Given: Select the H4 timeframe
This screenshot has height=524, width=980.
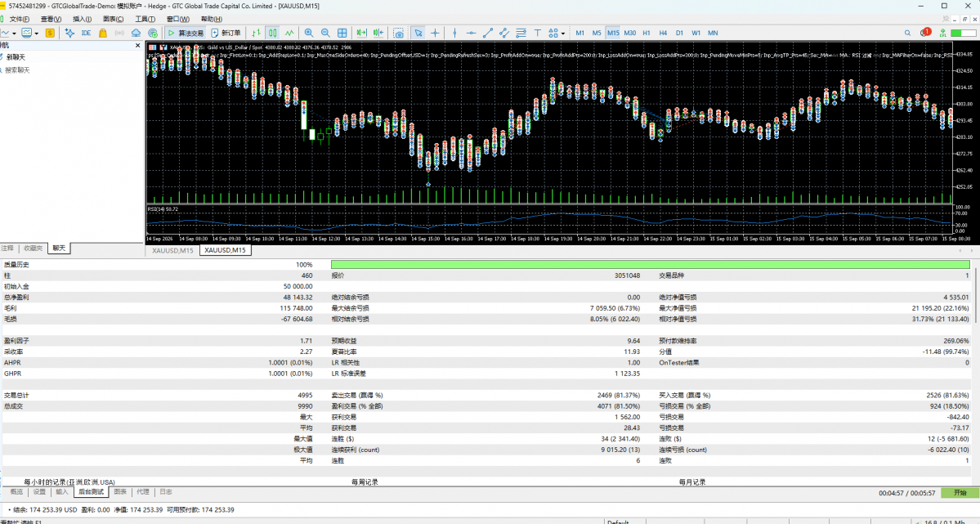Looking at the screenshot, I should coord(663,33).
